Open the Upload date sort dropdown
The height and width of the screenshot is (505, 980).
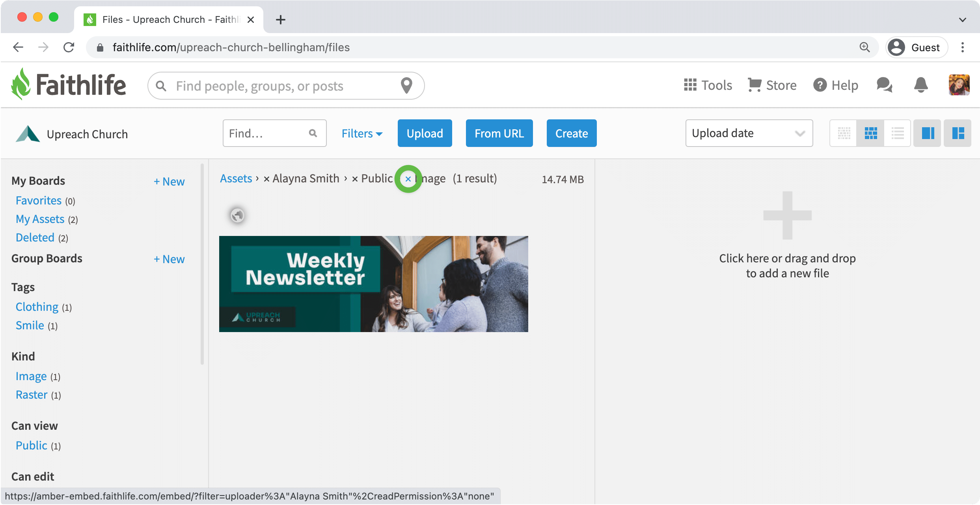pos(749,133)
